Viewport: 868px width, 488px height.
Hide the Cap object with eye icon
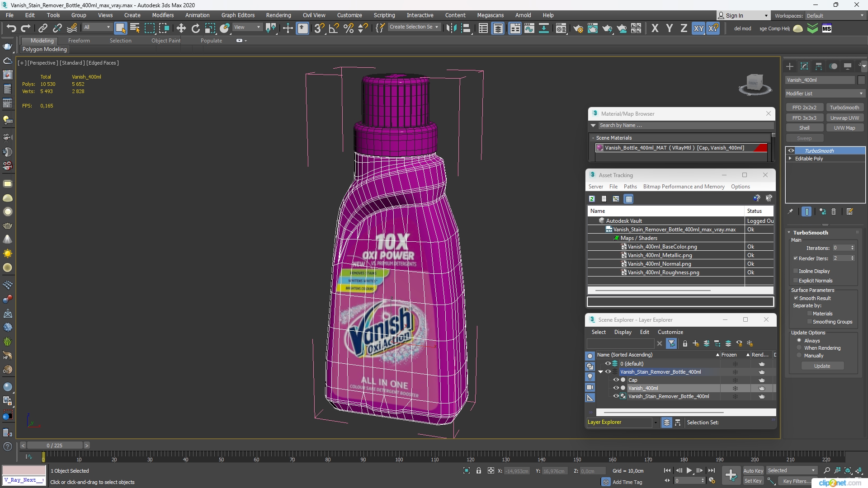tap(616, 380)
